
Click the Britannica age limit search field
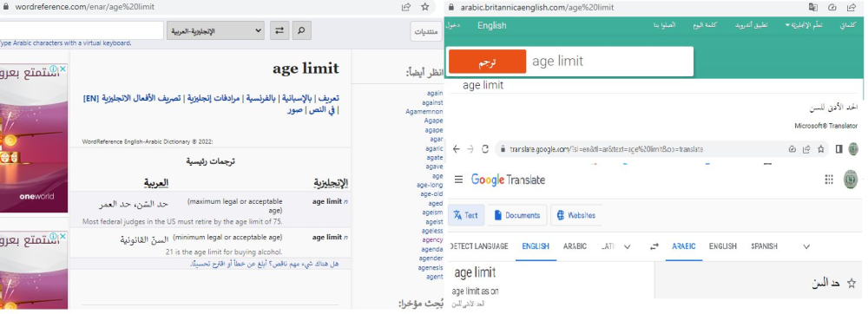tap(609, 62)
